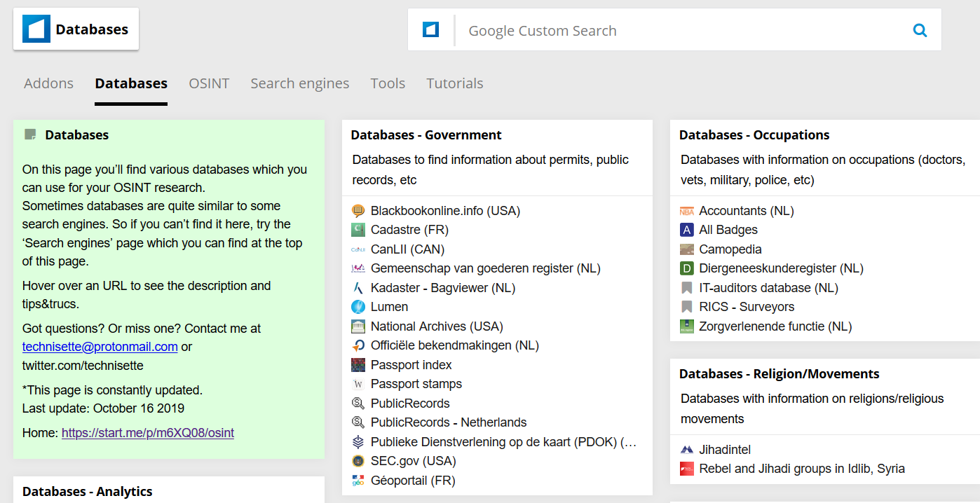Switch to the OSINT tab
Viewport: 980px width, 503px height.
point(209,83)
